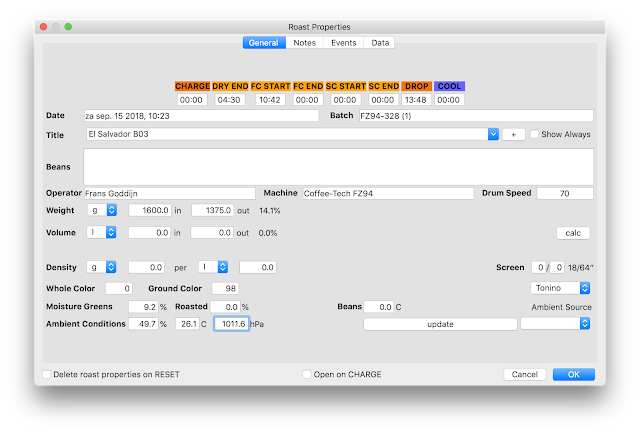Click the SC START event label

point(346,86)
